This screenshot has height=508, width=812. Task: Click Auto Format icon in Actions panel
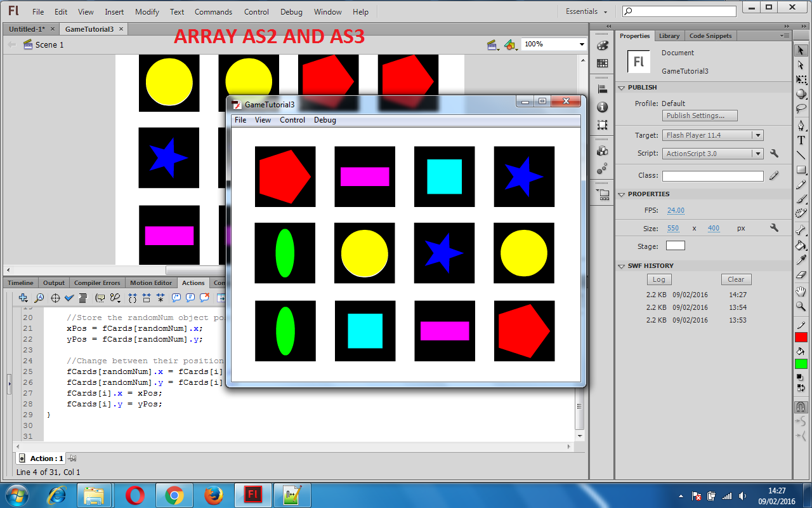click(82, 298)
